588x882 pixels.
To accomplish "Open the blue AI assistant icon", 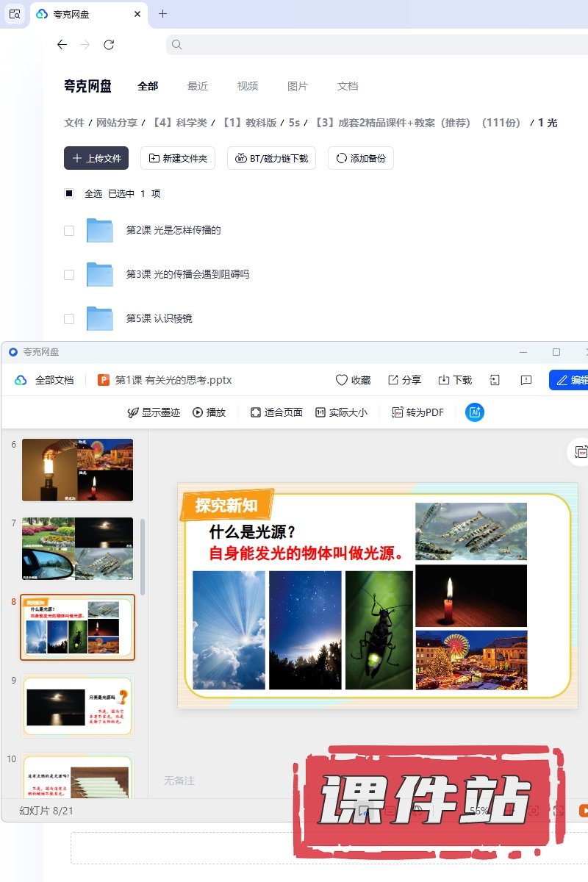I will click(x=475, y=412).
